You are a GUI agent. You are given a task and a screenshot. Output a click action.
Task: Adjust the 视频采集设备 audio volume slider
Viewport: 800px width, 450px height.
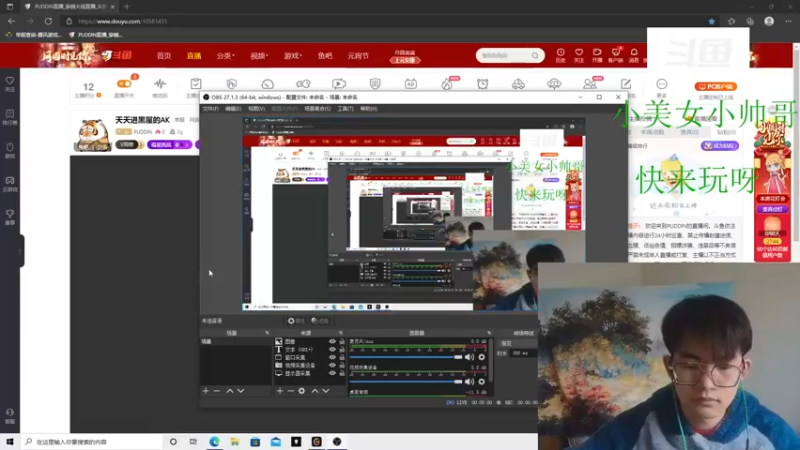(406, 382)
